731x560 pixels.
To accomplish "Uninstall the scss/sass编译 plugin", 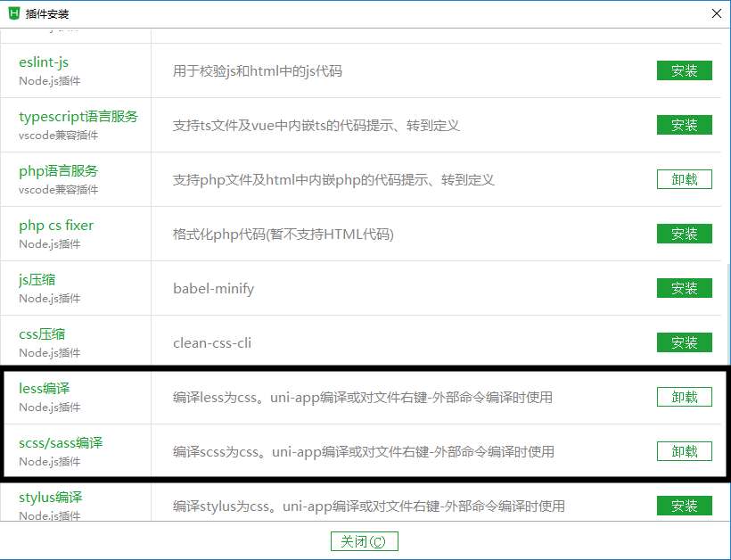I will 685,451.
